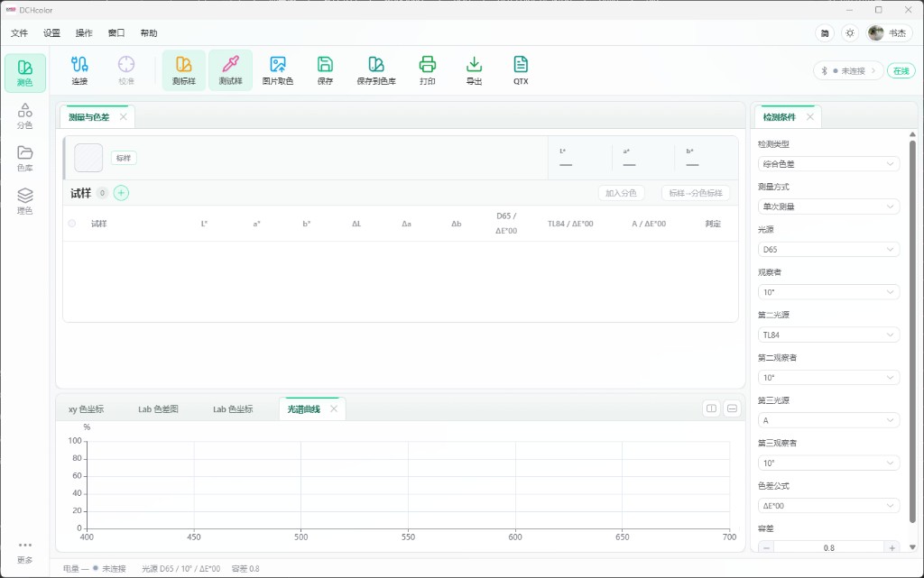Open the 连接 device connection tool
Viewport: 924px width, 578px height.
pos(79,70)
